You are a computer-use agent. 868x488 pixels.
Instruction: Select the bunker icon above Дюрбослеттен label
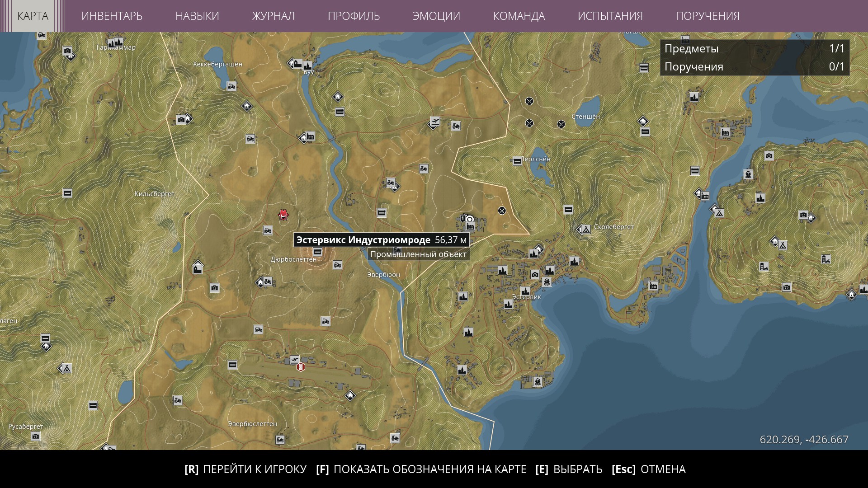click(x=317, y=252)
